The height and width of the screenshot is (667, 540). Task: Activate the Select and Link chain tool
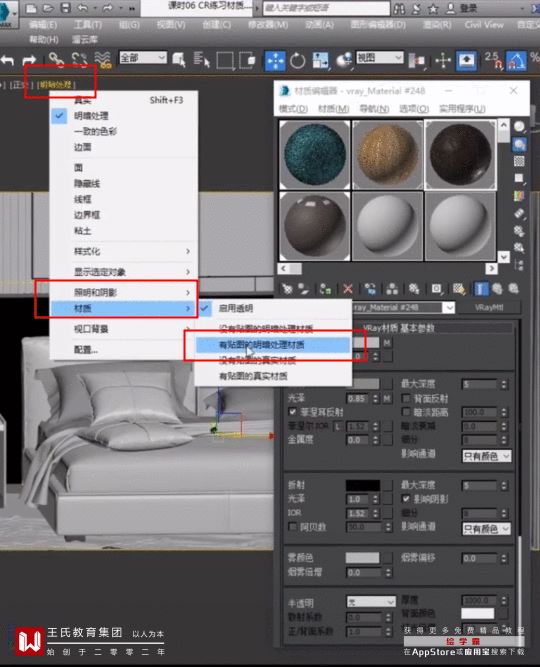[56, 60]
